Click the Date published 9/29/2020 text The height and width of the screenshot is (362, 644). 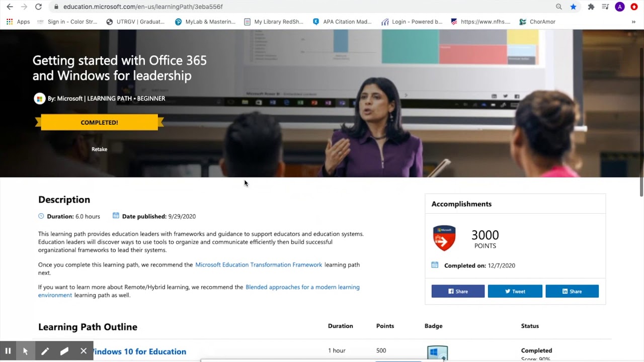click(x=159, y=216)
